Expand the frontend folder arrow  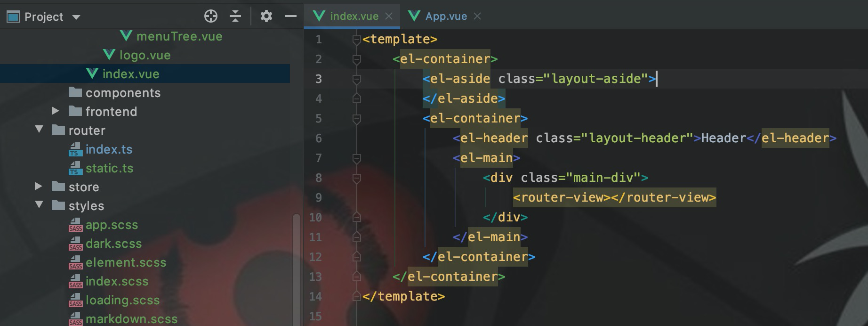click(55, 111)
